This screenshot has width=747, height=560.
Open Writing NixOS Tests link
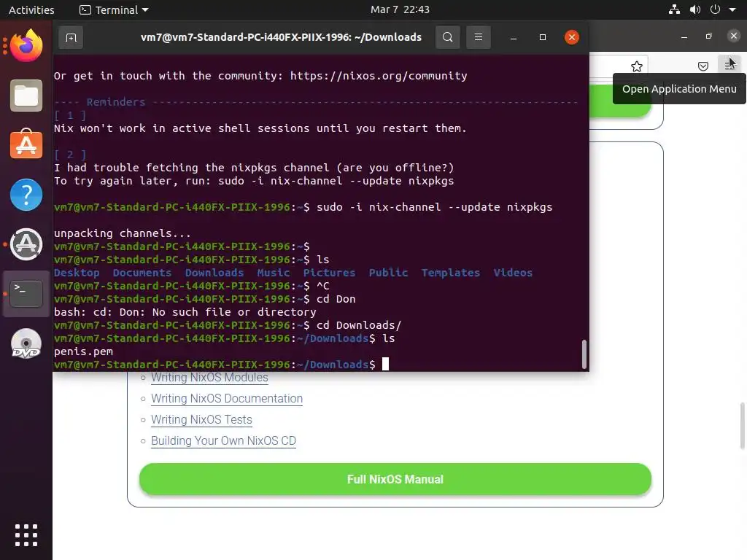(201, 419)
